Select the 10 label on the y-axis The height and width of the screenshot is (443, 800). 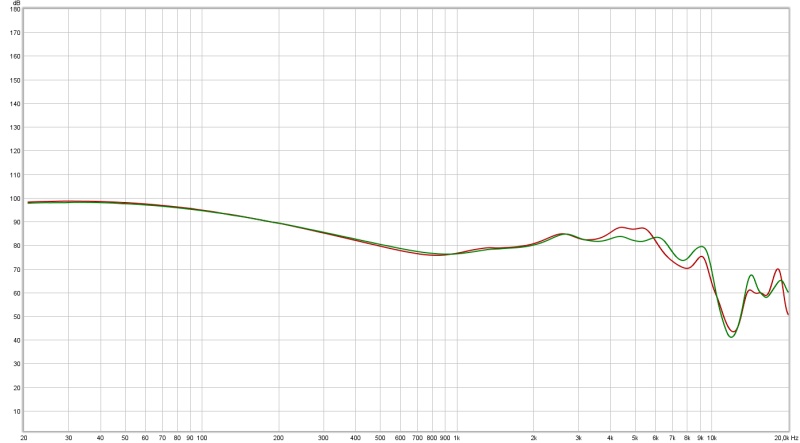16,411
